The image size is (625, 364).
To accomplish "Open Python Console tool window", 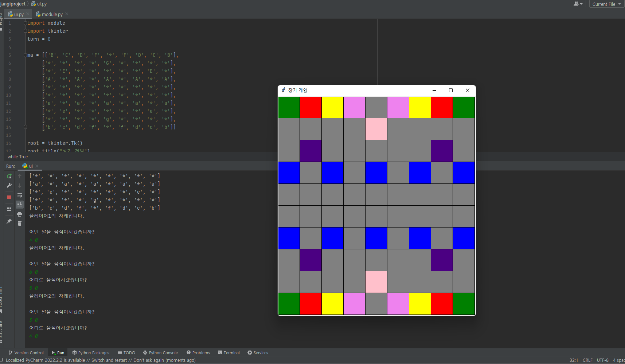I will tap(160, 353).
